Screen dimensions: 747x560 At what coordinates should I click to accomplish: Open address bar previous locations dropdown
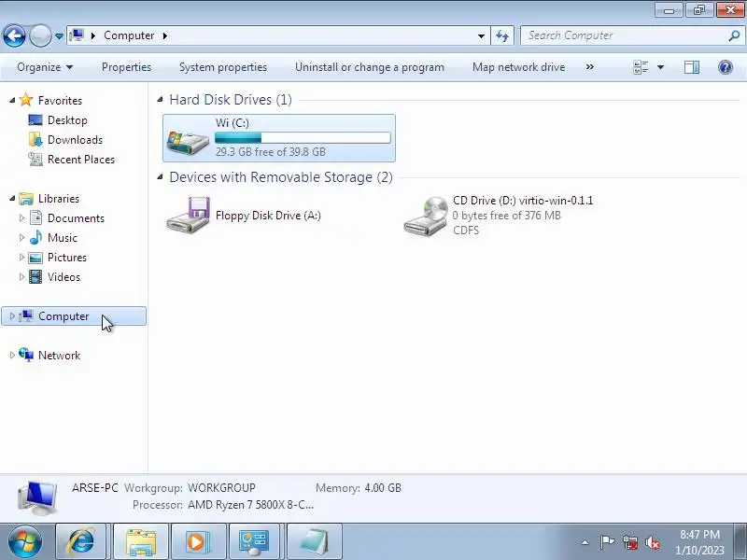click(x=481, y=35)
